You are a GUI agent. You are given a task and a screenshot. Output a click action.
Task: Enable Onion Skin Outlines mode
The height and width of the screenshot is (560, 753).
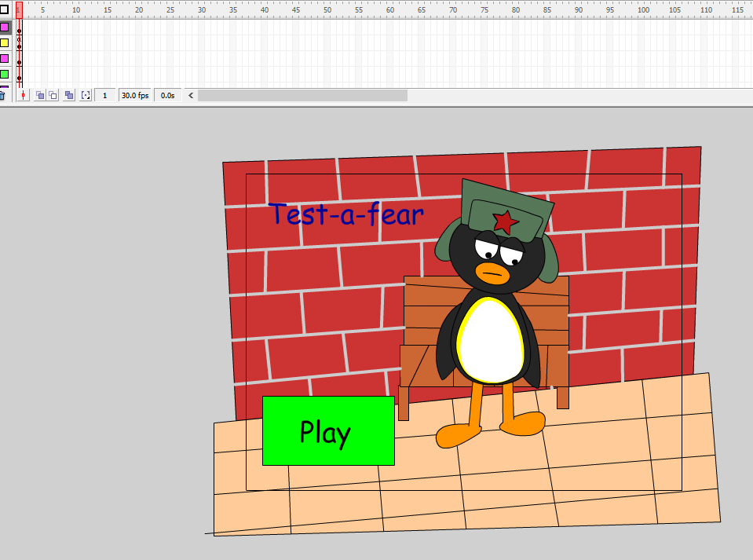pos(53,96)
